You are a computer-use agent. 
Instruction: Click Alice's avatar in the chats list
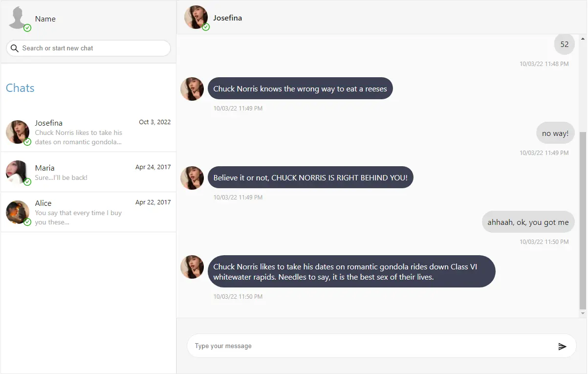[x=18, y=212]
